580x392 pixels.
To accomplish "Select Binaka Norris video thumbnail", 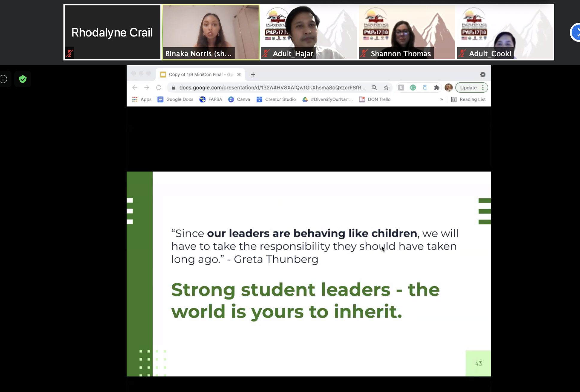I will tap(211, 32).
